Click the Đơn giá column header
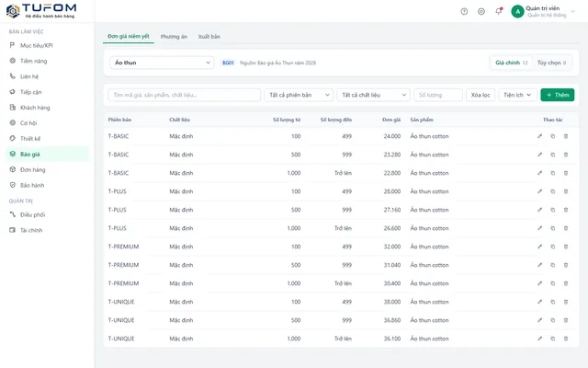Image resolution: width=588 pixels, height=368 pixels. click(391, 120)
